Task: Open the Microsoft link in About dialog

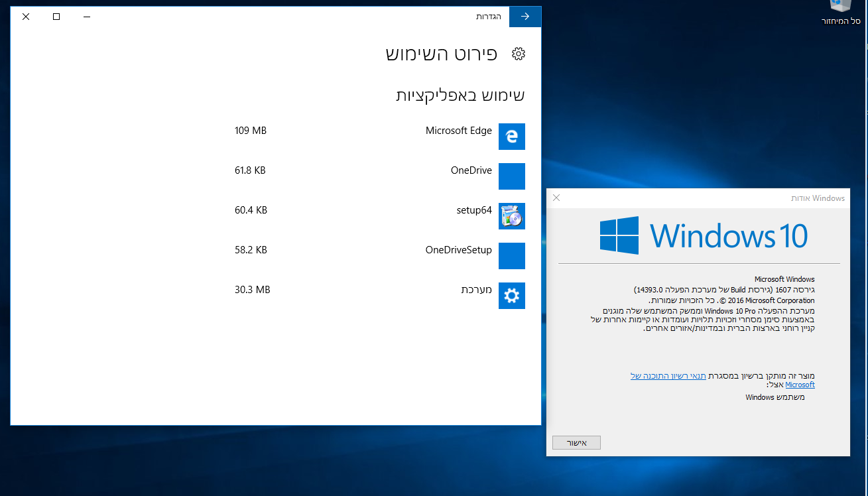Action: 800,385
